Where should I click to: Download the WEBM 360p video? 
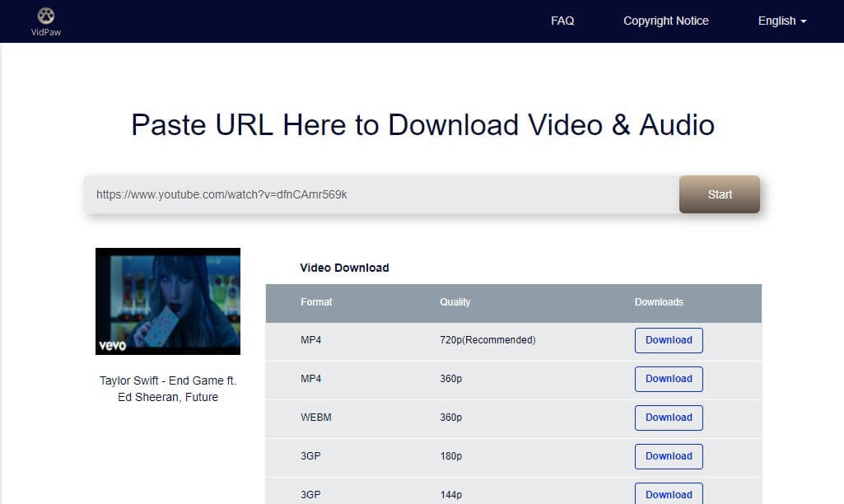(669, 418)
